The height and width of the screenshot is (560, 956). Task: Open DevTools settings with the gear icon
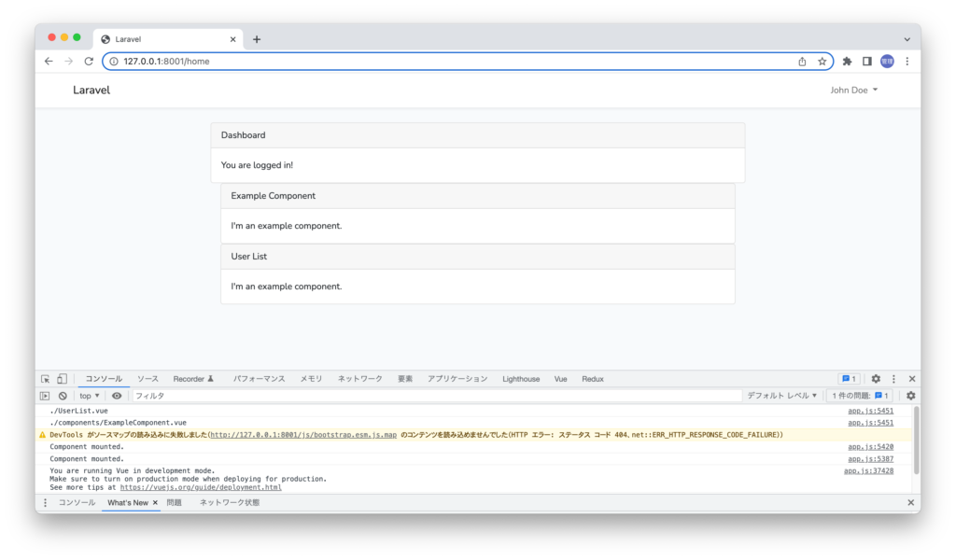click(x=875, y=378)
